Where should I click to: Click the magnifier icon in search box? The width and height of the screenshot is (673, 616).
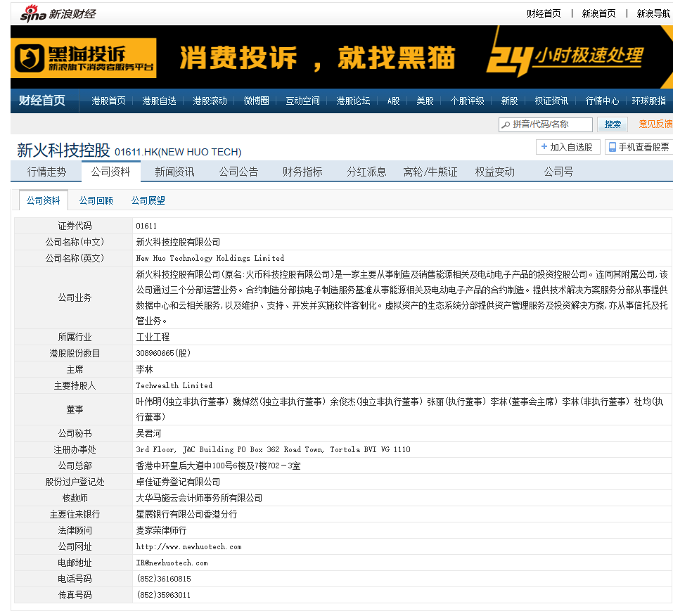(506, 124)
